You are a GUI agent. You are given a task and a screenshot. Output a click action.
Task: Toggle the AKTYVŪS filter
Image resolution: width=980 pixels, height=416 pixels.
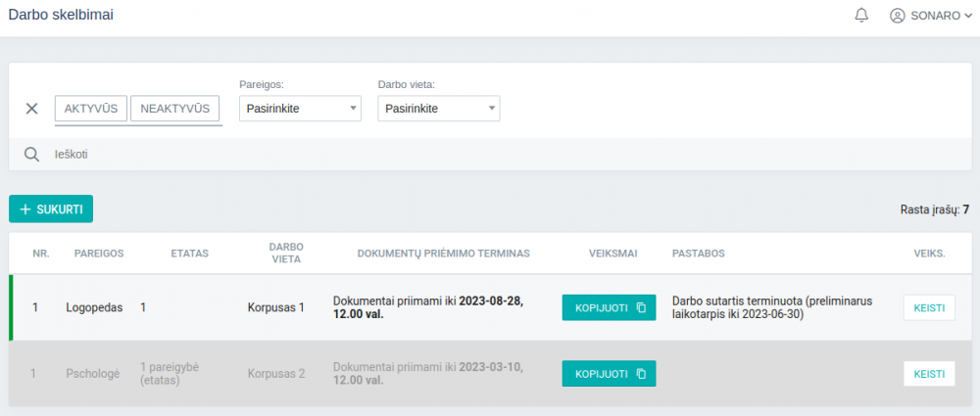coord(91,109)
